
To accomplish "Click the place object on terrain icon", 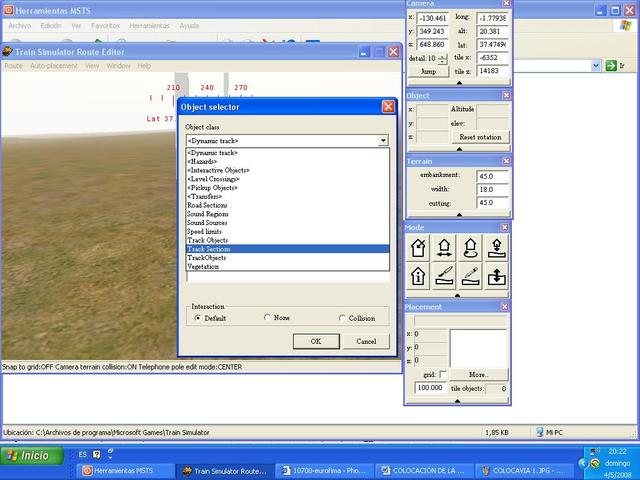I will pyautogui.click(x=495, y=248).
